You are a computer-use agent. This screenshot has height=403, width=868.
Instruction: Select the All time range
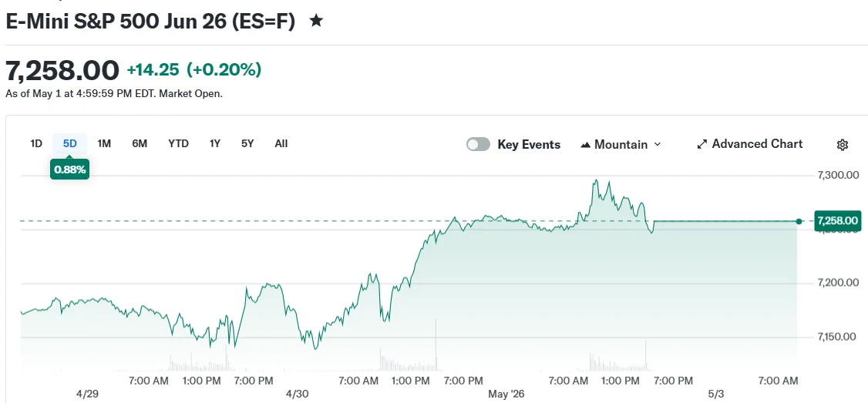point(281,144)
